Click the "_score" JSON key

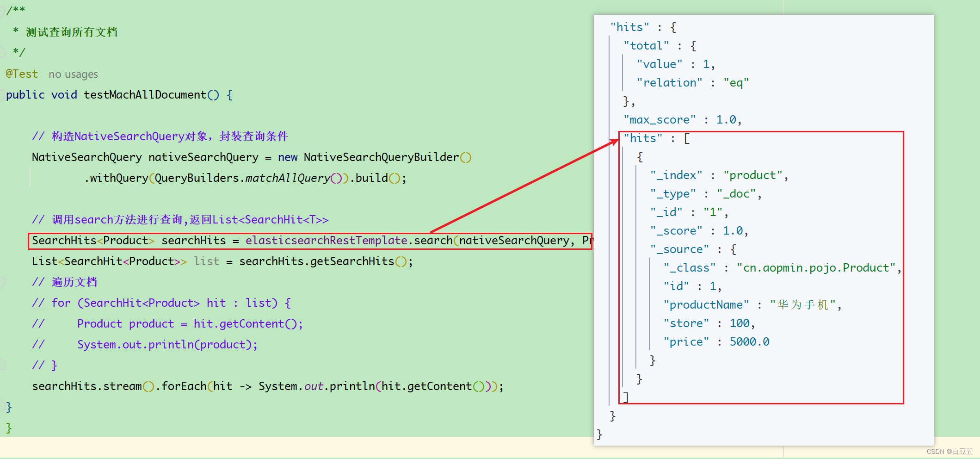pyautogui.click(x=676, y=231)
